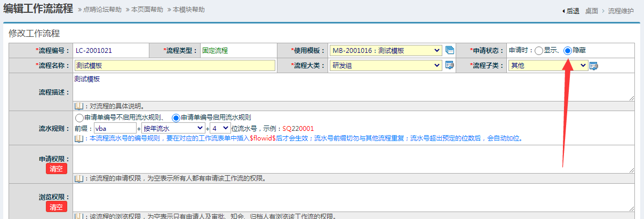Select the 显示 radio for 申请状态
Screen dimensions: 644x219
click(x=539, y=51)
